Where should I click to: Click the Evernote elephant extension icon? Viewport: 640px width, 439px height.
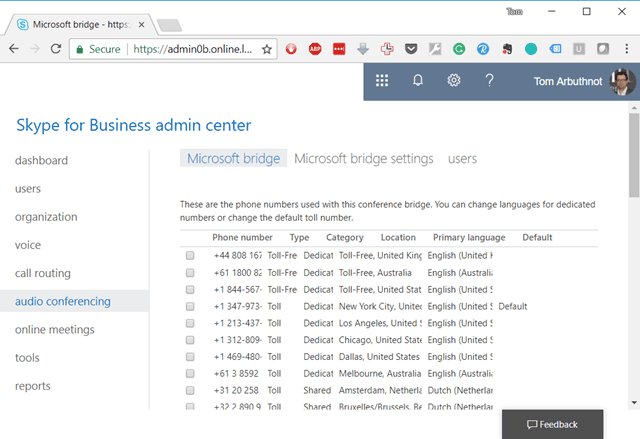pos(507,49)
